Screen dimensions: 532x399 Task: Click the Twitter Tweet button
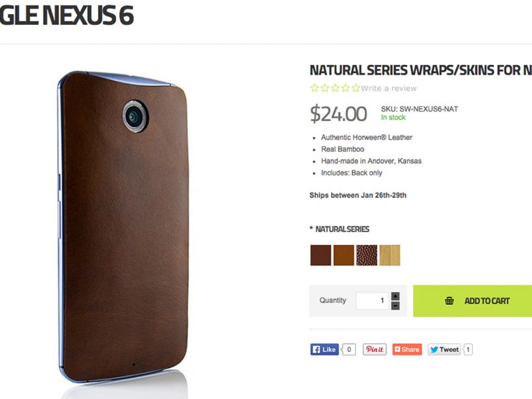[445, 349]
